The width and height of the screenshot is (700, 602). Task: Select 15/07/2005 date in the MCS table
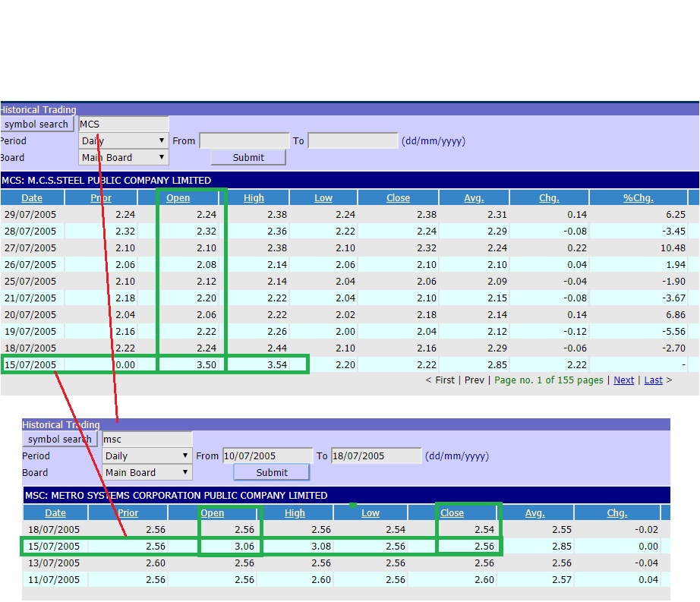pyautogui.click(x=30, y=365)
